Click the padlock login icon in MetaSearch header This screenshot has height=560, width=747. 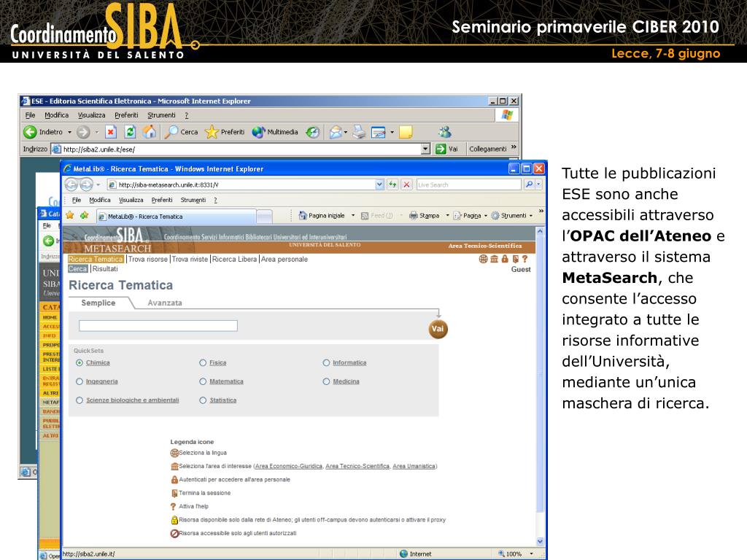point(505,259)
